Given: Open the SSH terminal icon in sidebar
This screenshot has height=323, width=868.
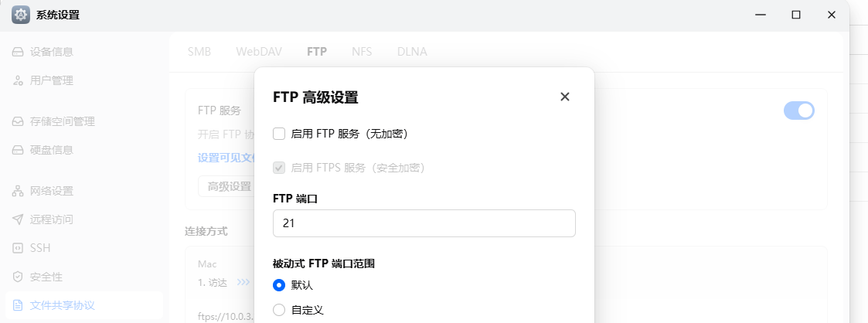Looking at the screenshot, I should (x=18, y=248).
